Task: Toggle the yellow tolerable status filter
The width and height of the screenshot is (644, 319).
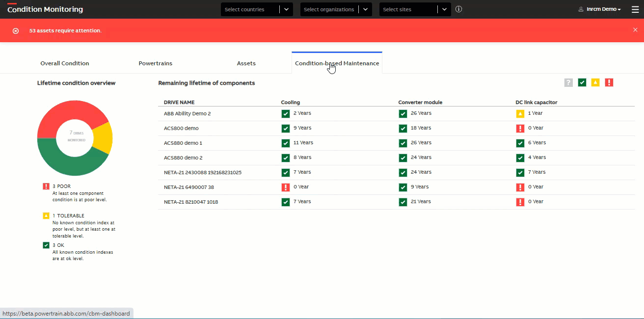Action: 595,82
